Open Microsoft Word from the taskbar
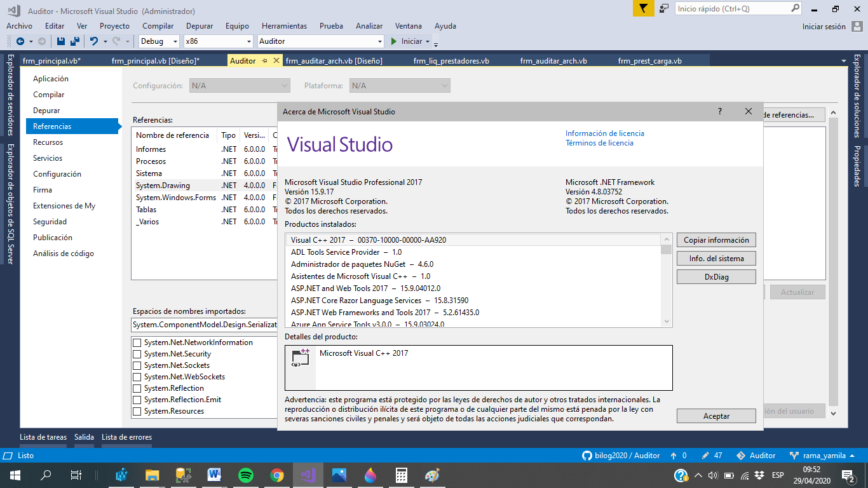 [x=214, y=475]
